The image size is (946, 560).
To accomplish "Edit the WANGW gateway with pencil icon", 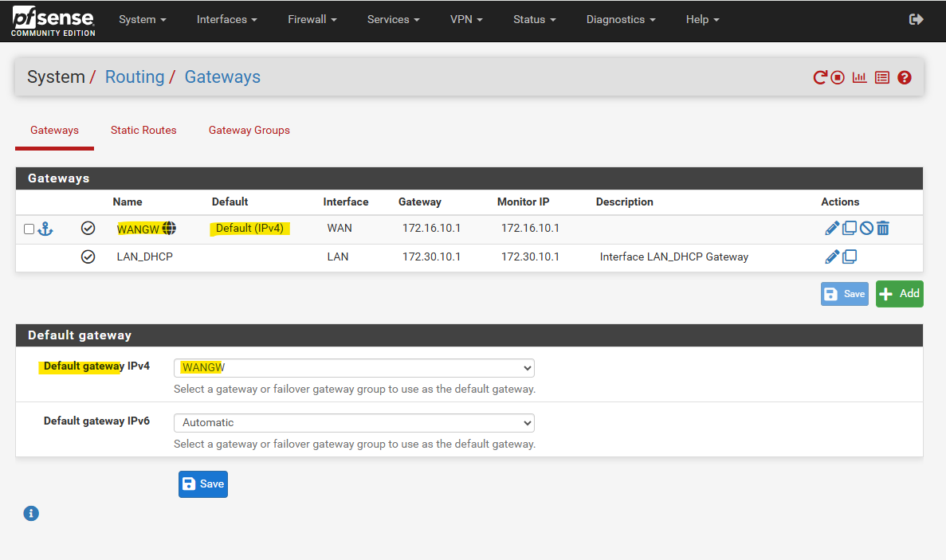I will [x=831, y=229].
